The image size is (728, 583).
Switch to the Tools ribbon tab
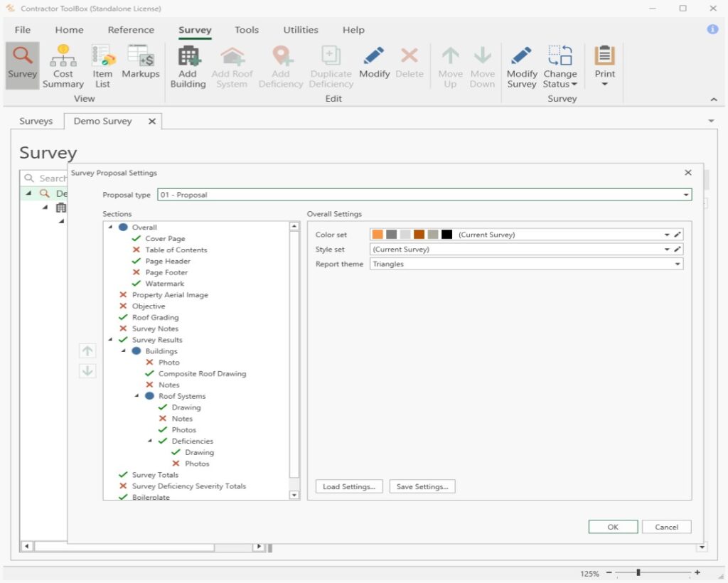tap(247, 30)
